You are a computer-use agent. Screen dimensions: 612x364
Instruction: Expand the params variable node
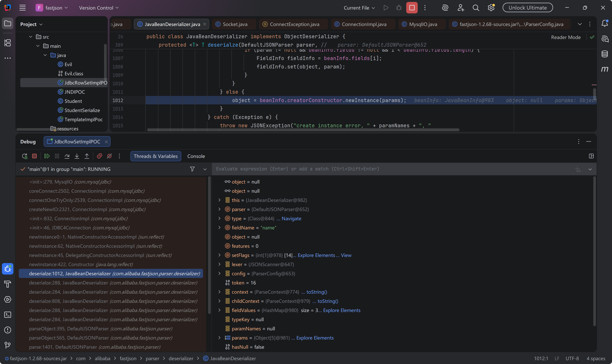coord(219,338)
